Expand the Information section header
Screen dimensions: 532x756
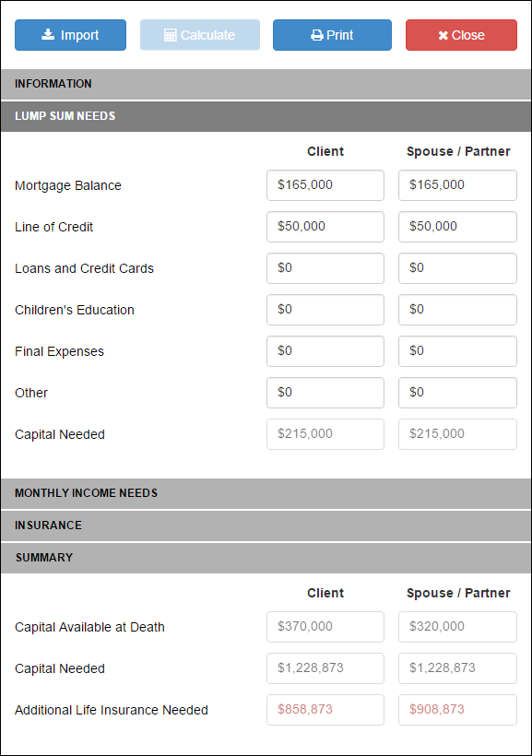click(266, 84)
